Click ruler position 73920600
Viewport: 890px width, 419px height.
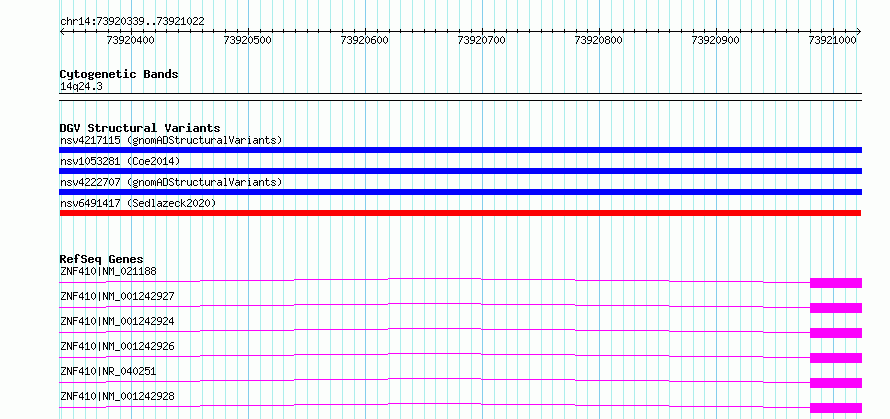click(x=364, y=40)
